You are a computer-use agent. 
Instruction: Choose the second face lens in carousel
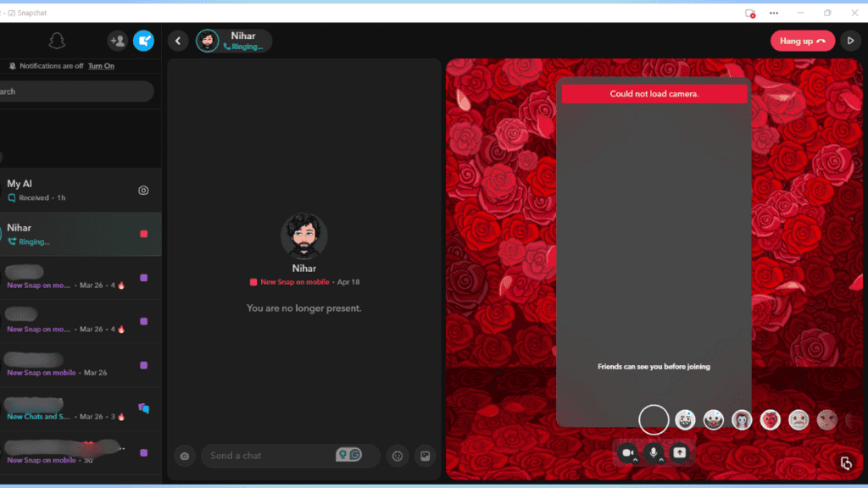click(x=714, y=420)
